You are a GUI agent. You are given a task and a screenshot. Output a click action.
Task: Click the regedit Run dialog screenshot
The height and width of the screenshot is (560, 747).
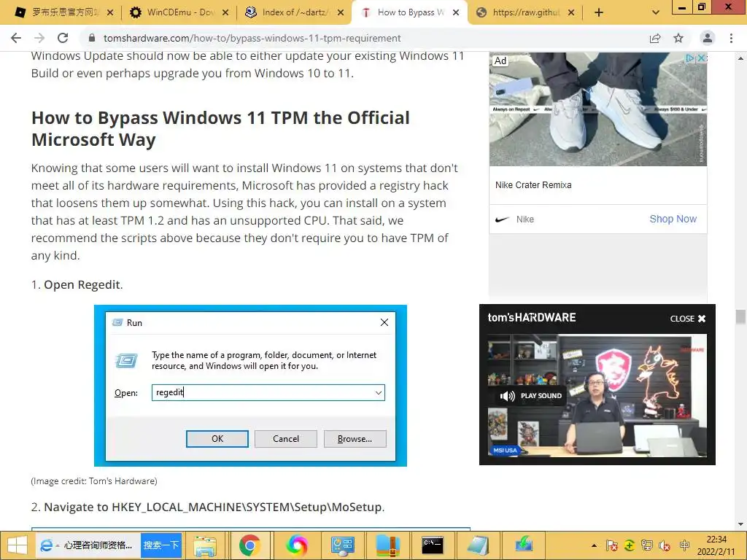(x=251, y=386)
